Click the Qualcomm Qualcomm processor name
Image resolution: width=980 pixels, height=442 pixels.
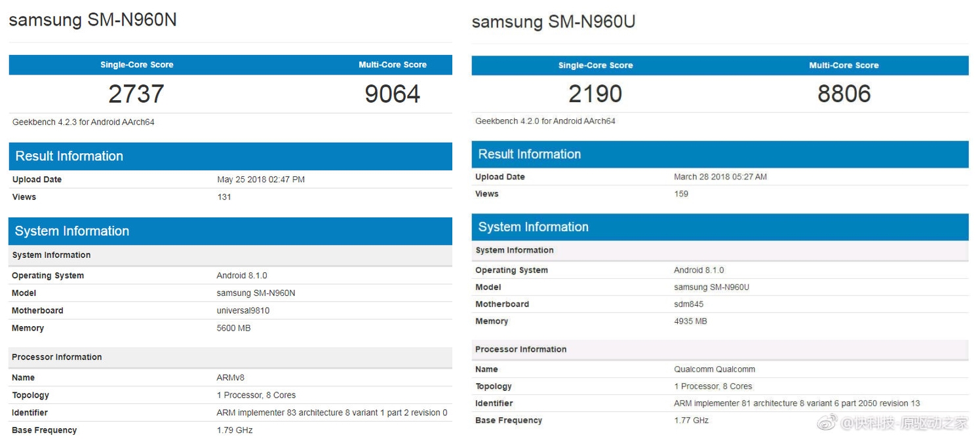click(714, 369)
